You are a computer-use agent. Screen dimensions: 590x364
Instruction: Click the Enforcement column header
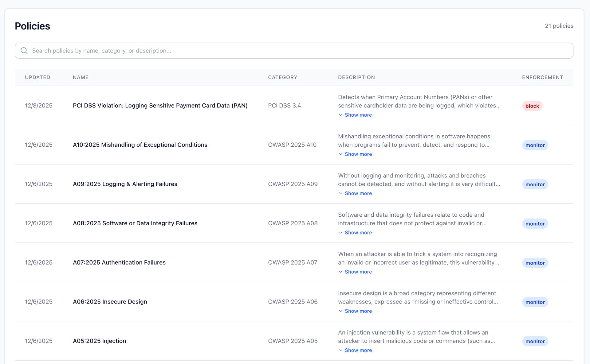click(542, 77)
